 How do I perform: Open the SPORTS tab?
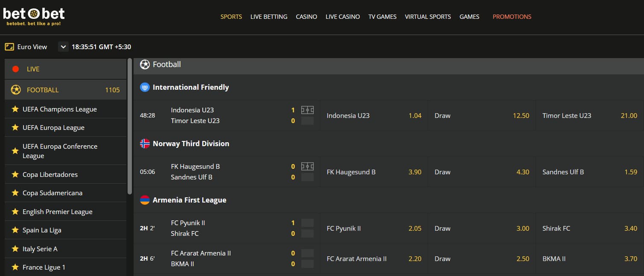click(231, 17)
